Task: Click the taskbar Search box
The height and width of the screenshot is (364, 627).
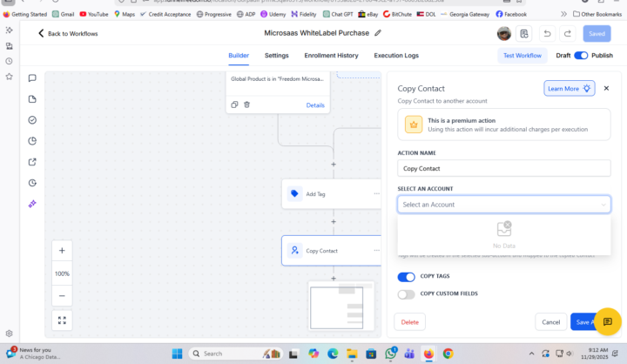Action: [x=235, y=354]
